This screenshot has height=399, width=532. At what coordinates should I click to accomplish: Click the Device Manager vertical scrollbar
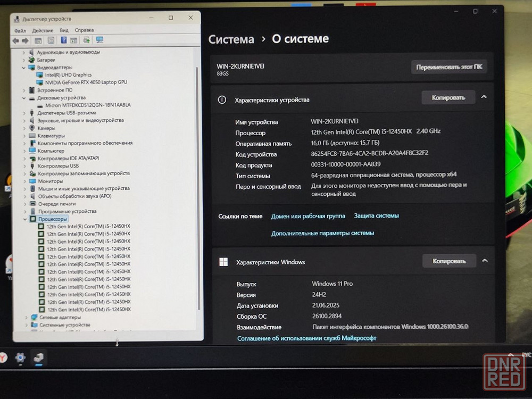(x=197, y=188)
